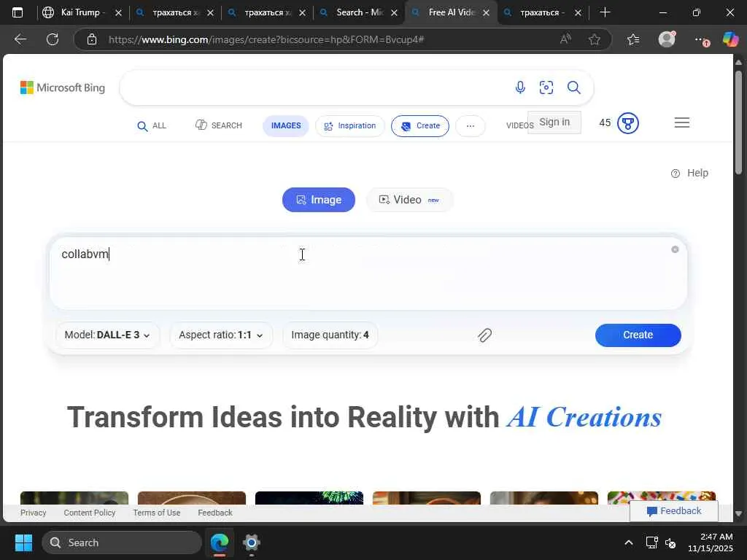Add page to favorites star icon
747x560 pixels.
(x=594, y=39)
